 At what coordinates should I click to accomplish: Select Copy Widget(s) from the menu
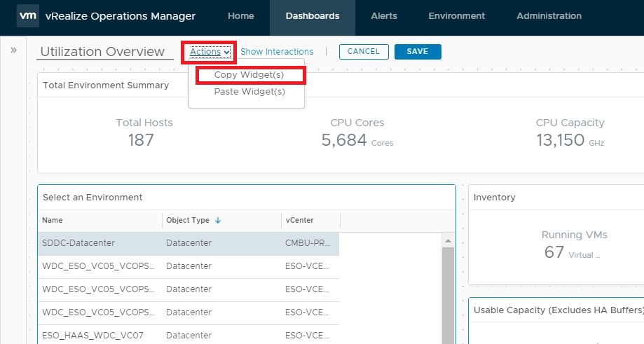click(249, 75)
